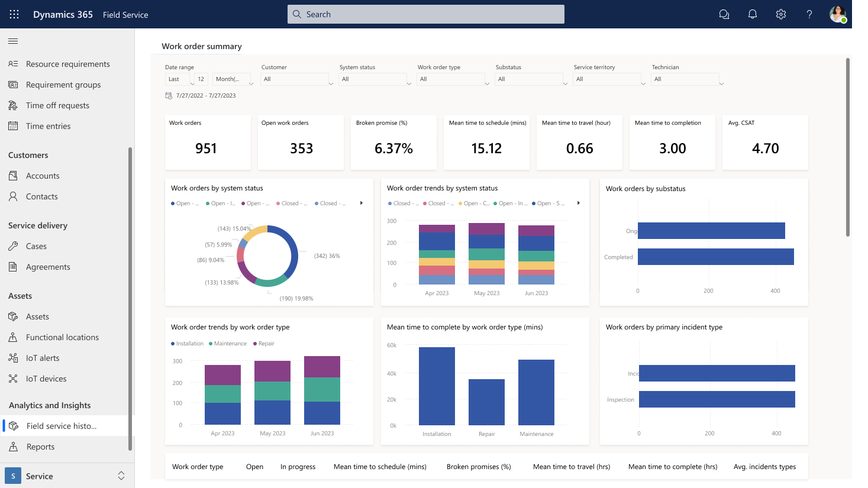Sort by Broken promises (%) column header
The image size is (868, 488).
click(x=479, y=467)
